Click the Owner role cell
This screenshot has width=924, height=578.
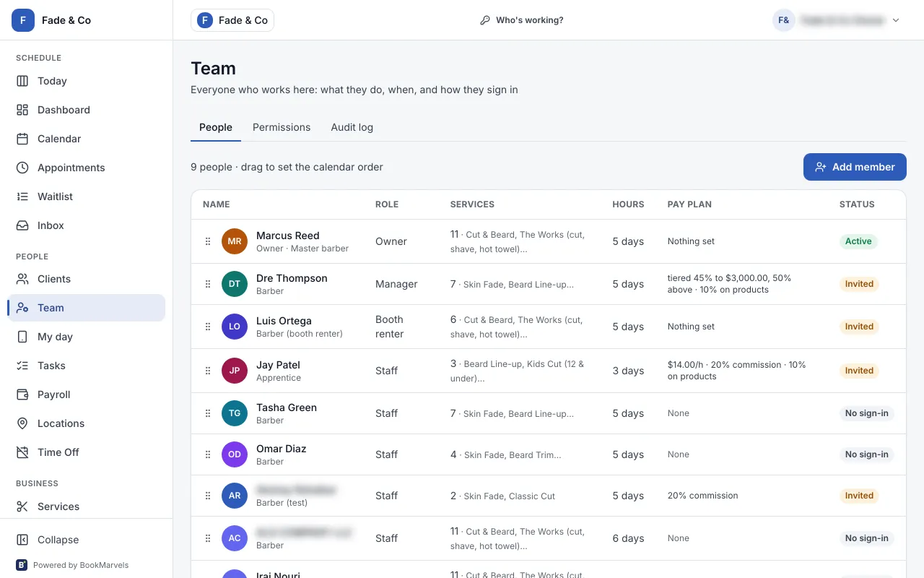(391, 241)
